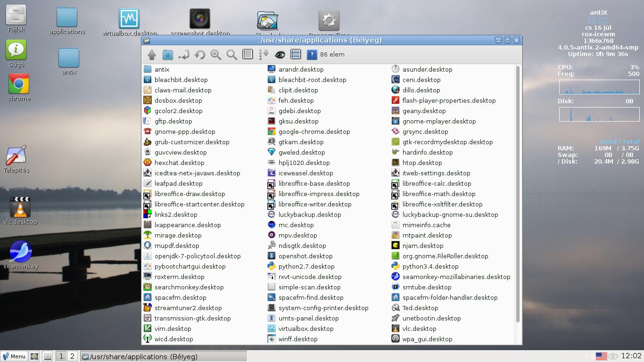
Task: Click the /usr/share/applications taskbar window button
Action: pos(163,356)
